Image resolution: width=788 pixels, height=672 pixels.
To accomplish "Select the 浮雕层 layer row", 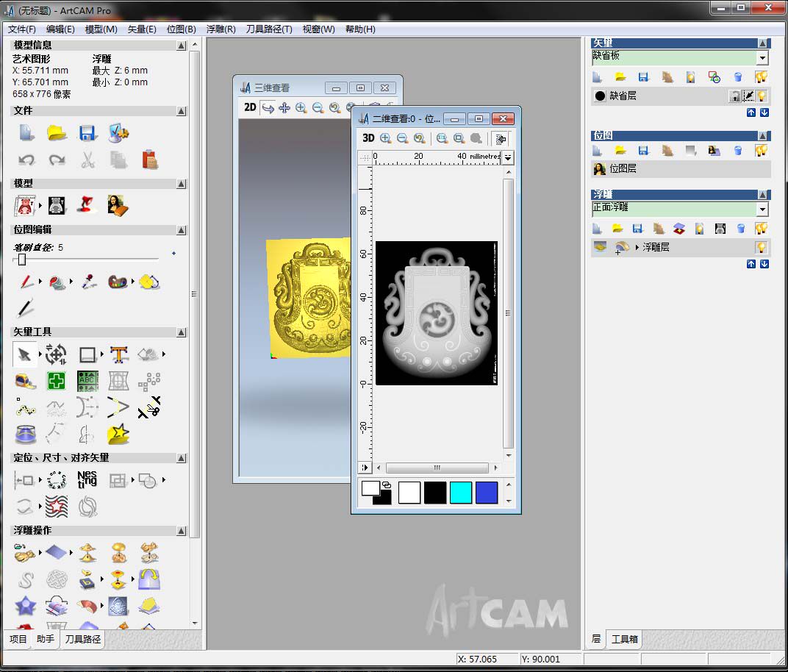I will pos(681,247).
